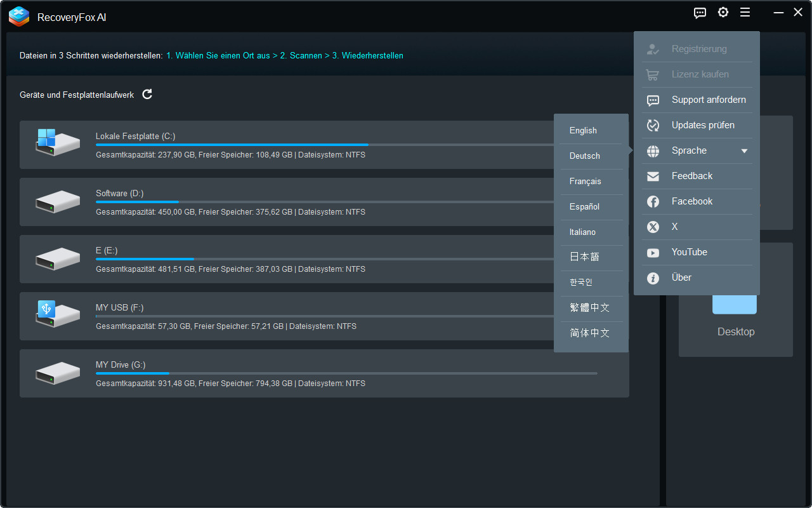Click the Software (D:) usage bar
This screenshot has width=812, height=508.
pyautogui.click(x=324, y=202)
